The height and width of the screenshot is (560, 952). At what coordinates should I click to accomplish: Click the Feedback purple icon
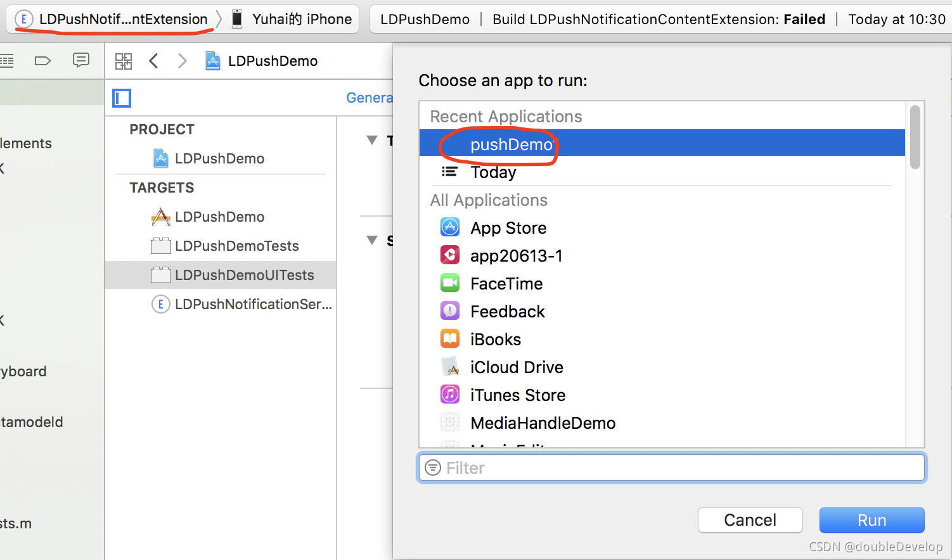click(450, 310)
